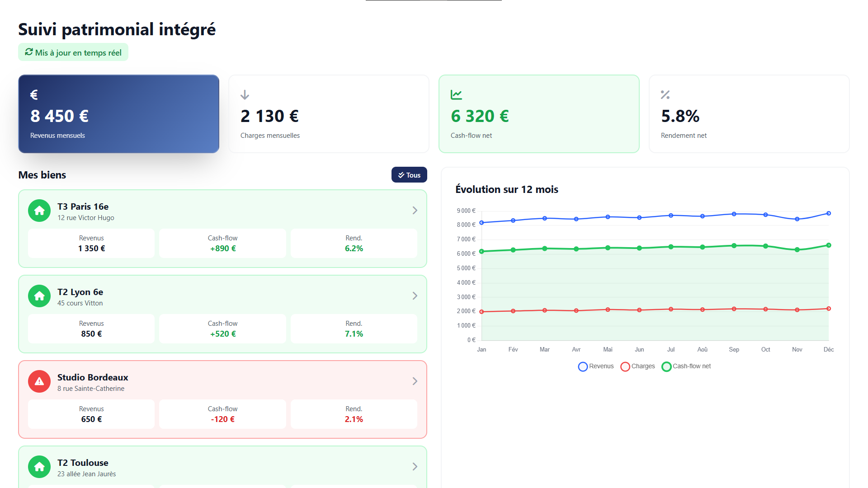Click the Évolution sur 12 mois heading
Screen dimensions: 868x488
507,189
